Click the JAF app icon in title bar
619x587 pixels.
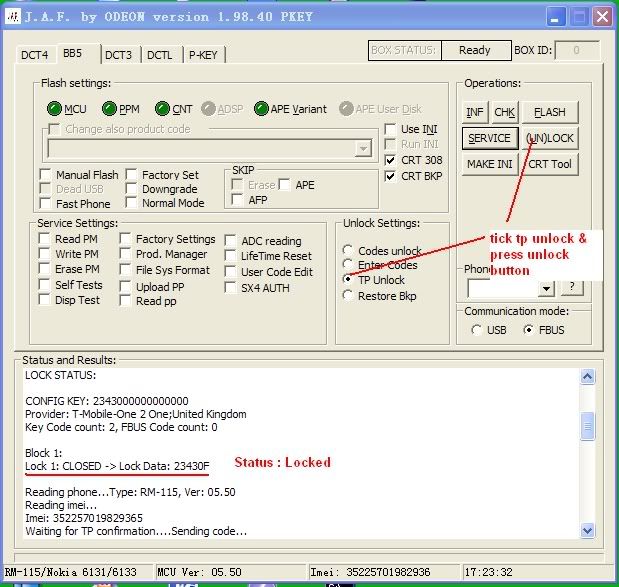tap(13, 16)
